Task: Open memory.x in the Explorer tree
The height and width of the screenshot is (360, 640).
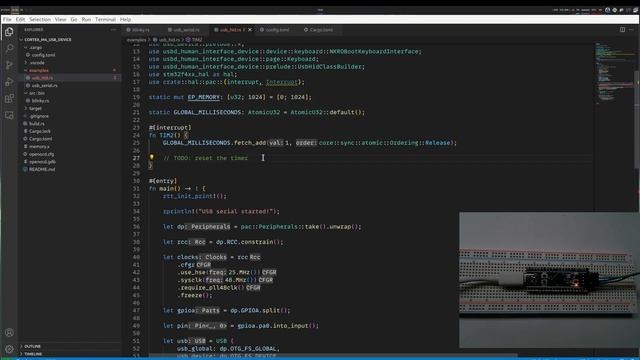Action: pos(39,146)
